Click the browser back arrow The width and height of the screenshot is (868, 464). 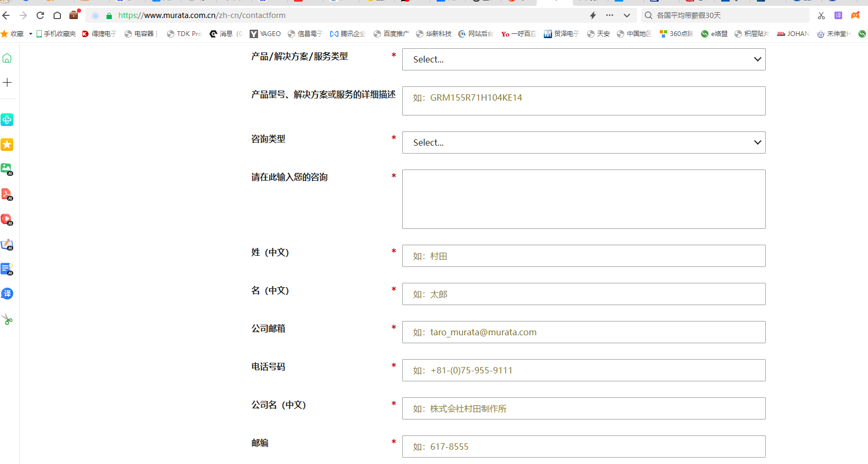[6, 15]
